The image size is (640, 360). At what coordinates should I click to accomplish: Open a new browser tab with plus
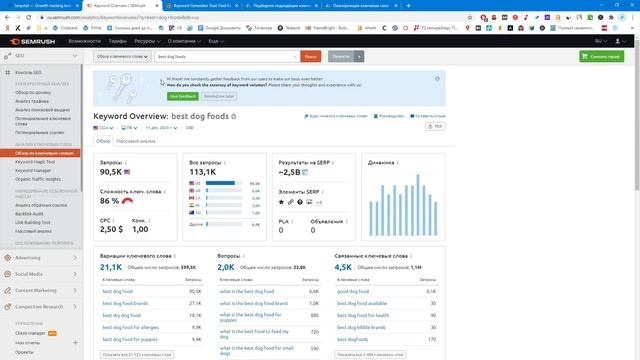[409, 6]
